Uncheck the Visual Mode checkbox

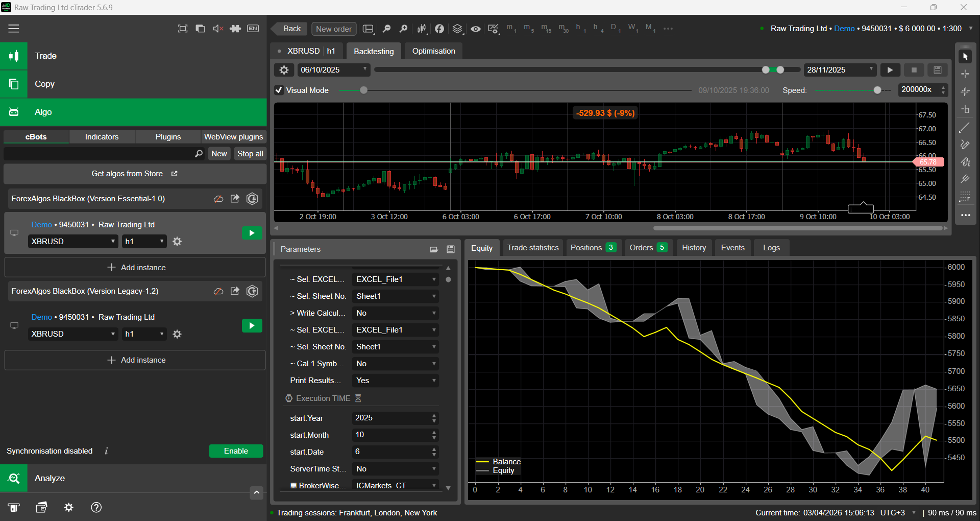tap(279, 90)
